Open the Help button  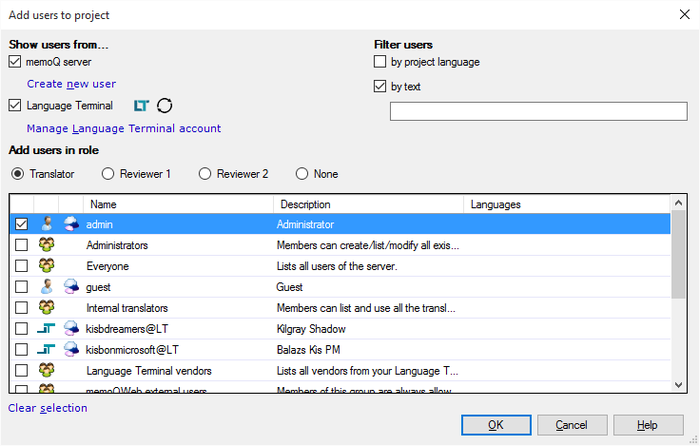point(648,425)
